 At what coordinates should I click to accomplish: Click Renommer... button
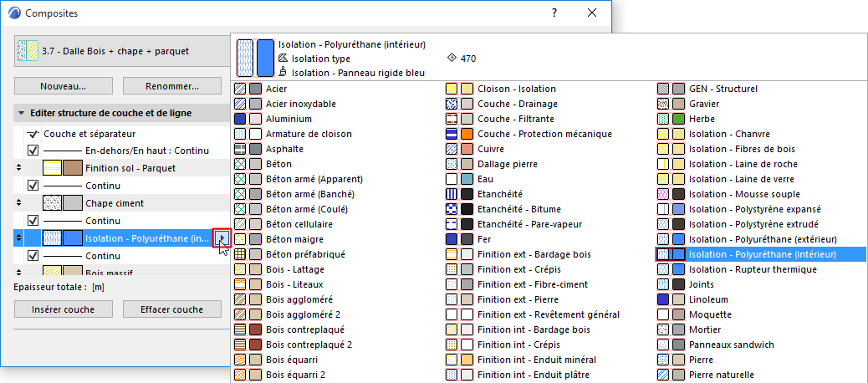172,86
